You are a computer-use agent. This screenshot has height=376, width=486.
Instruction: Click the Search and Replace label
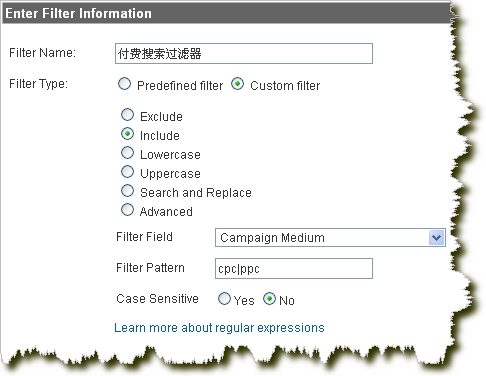196,193
